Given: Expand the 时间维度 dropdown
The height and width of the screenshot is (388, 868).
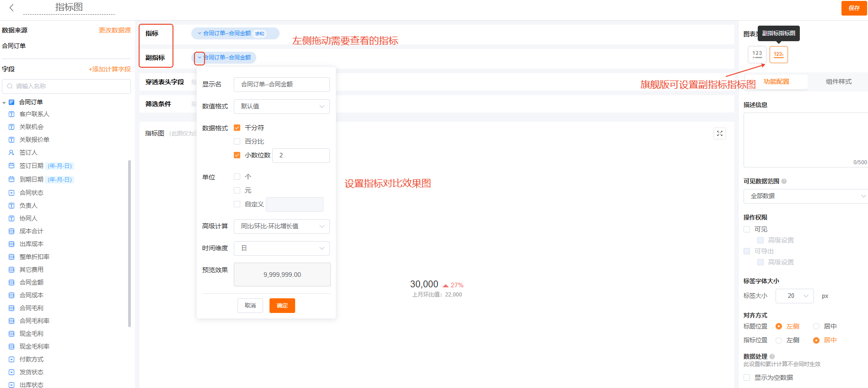Looking at the screenshot, I should (281, 248).
